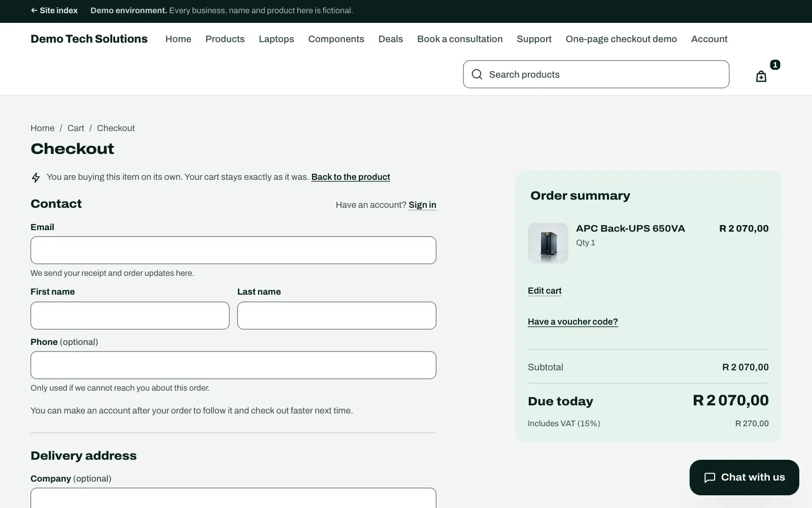812x508 pixels.
Task: Focus the Company input field
Action: (233, 498)
